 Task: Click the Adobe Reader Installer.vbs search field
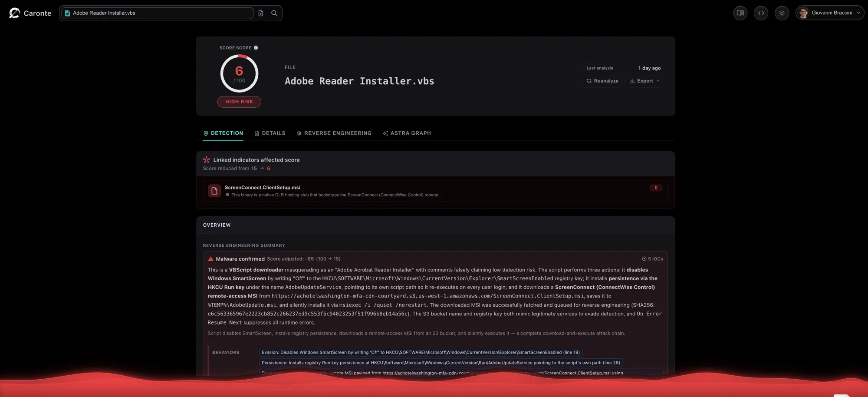pyautogui.click(x=157, y=13)
